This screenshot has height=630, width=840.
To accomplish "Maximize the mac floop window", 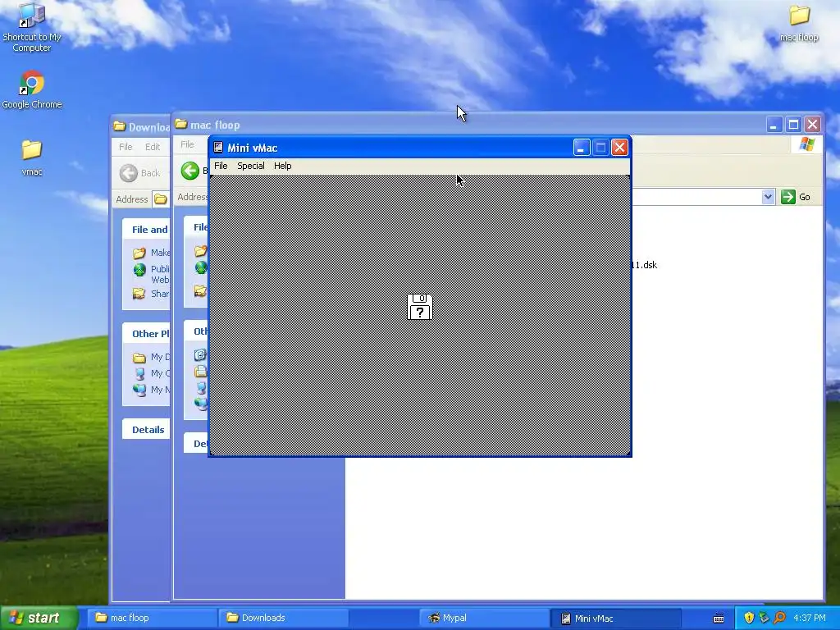I will 793,125.
